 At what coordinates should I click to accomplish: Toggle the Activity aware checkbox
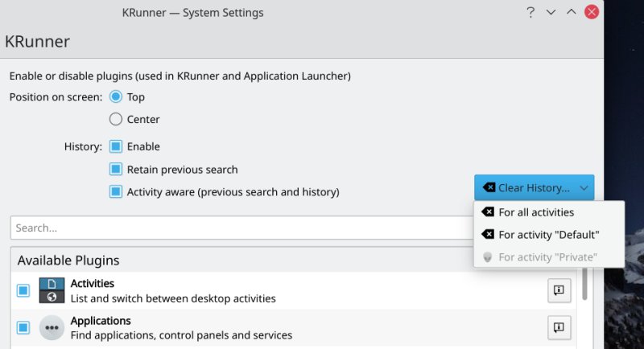[x=115, y=192]
